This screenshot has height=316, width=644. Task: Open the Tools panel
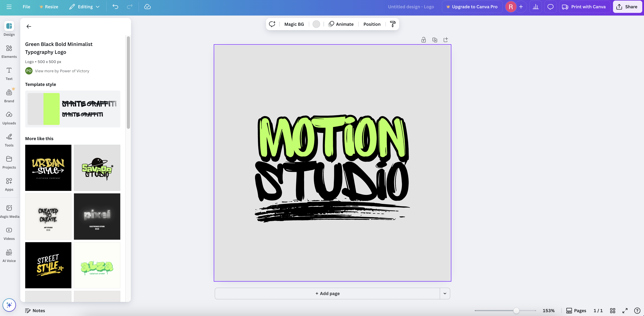(x=9, y=140)
